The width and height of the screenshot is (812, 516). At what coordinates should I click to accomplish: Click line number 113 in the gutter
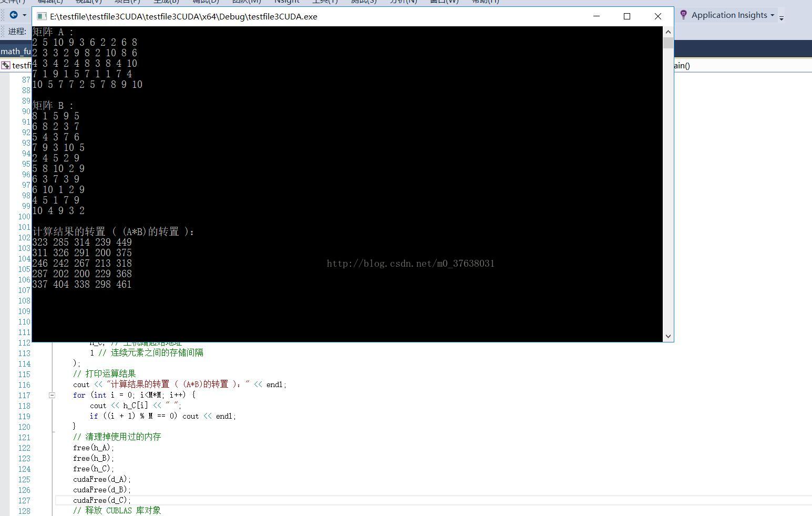[24, 353]
